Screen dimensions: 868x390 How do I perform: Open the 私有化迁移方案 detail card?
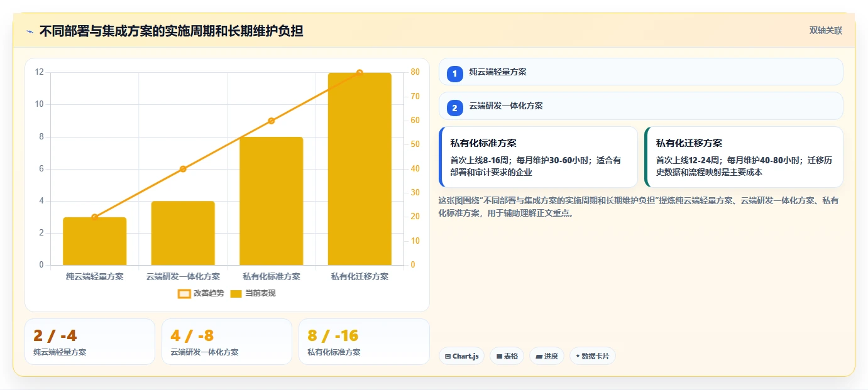(x=744, y=157)
